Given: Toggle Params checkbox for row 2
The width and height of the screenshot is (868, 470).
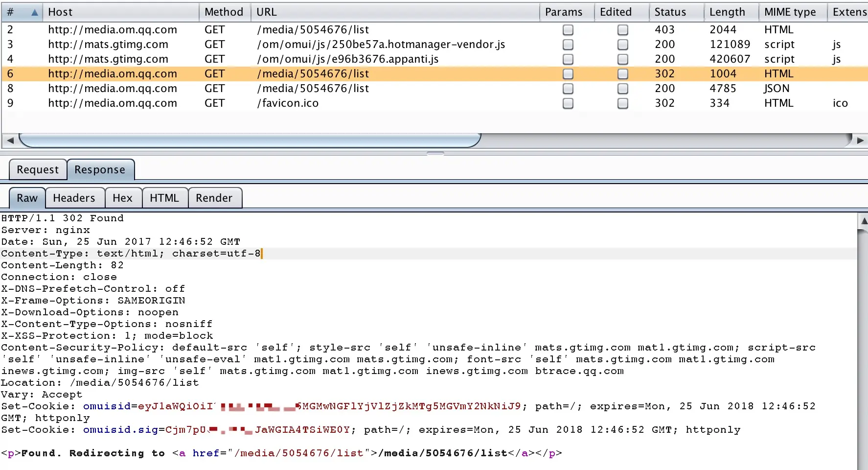Looking at the screenshot, I should coord(568,30).
